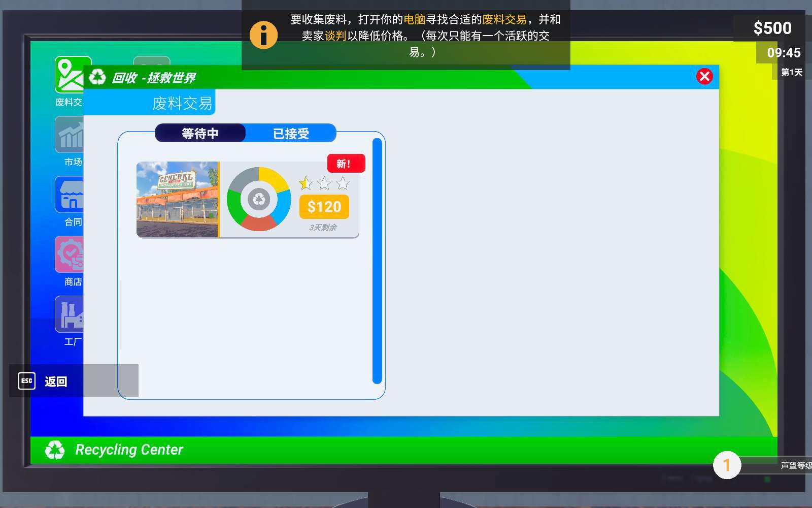Click the recycle logo in window title

97,77
